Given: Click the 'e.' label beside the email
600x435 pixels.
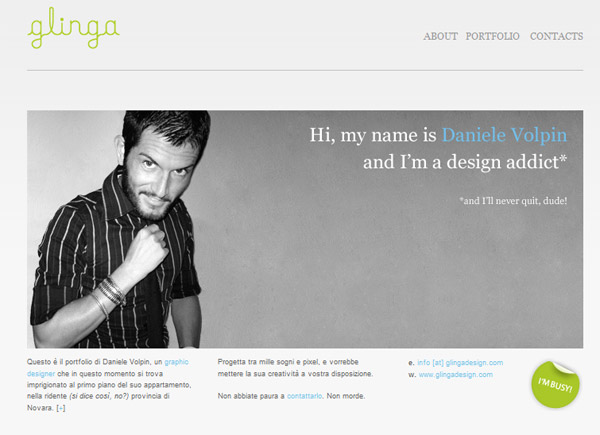Looking at the screenshot, I should (411, 363).
